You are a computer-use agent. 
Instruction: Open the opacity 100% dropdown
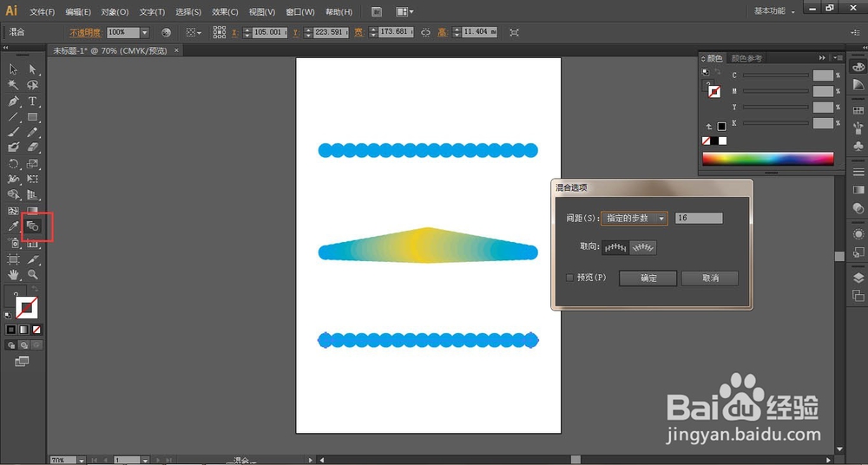click(x=144, y=33)
